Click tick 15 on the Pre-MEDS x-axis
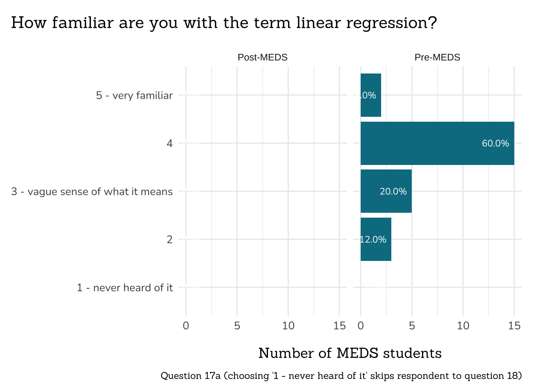549x392 pixels. pos(514,326)
